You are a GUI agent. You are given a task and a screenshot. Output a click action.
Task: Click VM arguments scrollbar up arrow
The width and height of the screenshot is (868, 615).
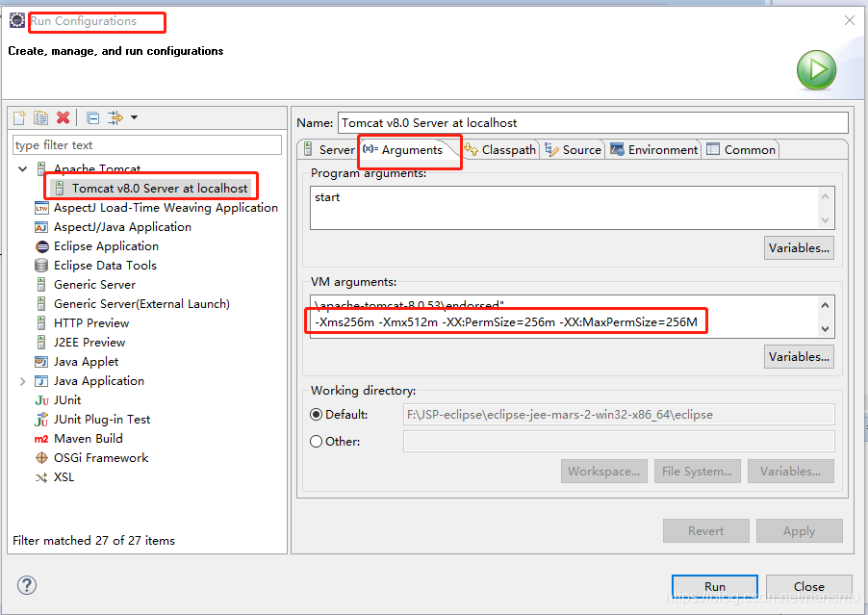click(825, 305)
